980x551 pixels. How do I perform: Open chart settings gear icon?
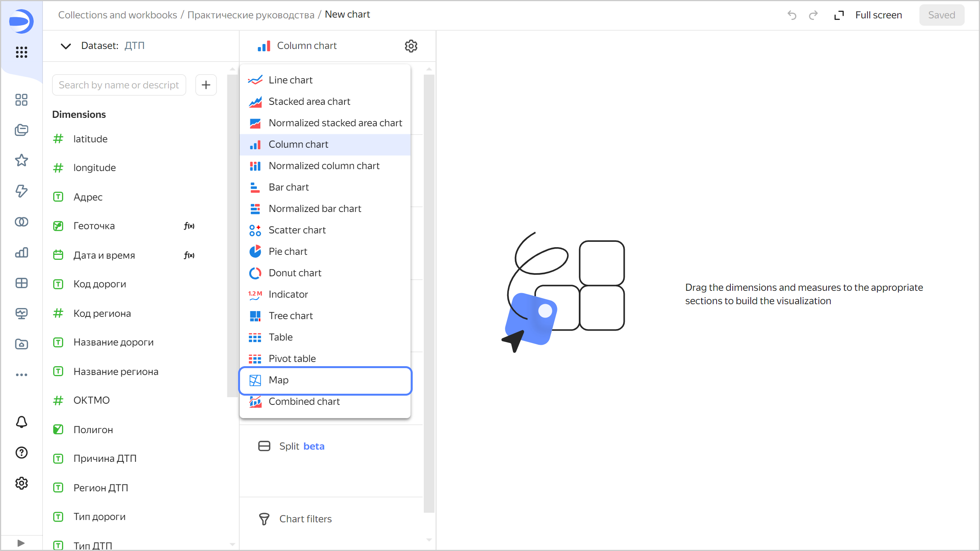(411, 46)
